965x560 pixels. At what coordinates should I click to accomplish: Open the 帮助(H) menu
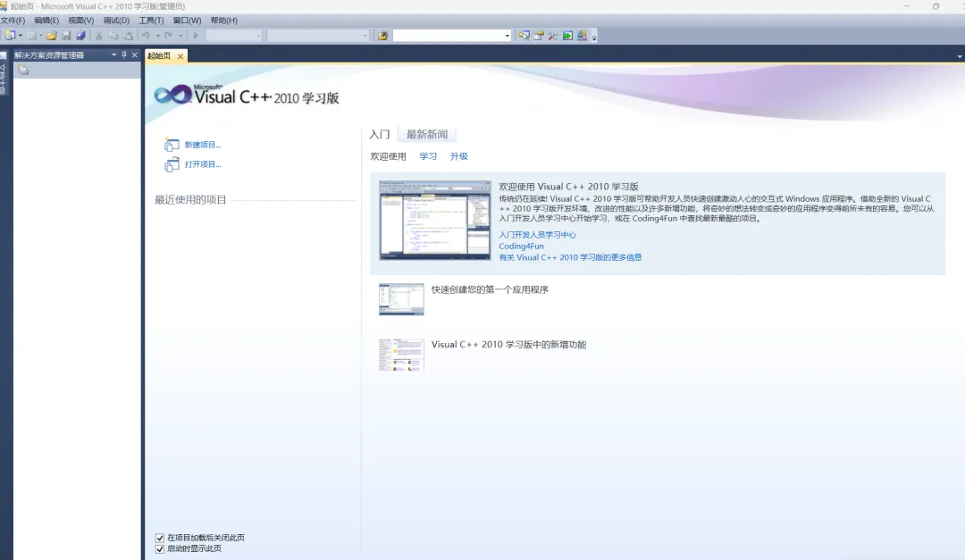coord(224,21)
